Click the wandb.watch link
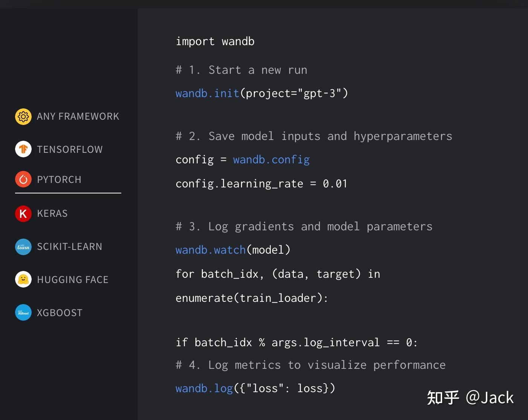Image resolution: width=528 pixels, height=420 pixels. (x=211, y=250)
